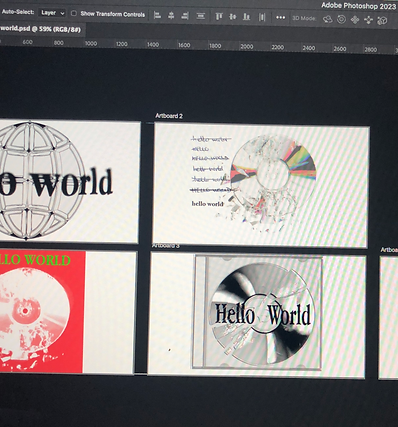Align right edges of selected layers
The width and height of the screenshot is (398, 427).
click(185, 16)
